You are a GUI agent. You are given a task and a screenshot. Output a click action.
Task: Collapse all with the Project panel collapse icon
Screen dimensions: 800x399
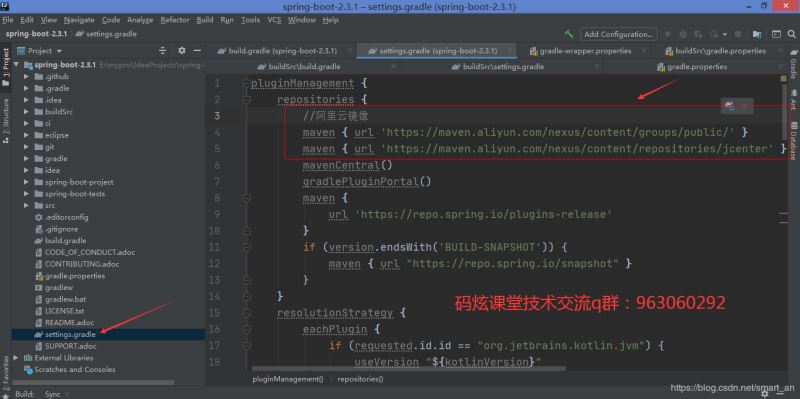(x=162, y=51)
